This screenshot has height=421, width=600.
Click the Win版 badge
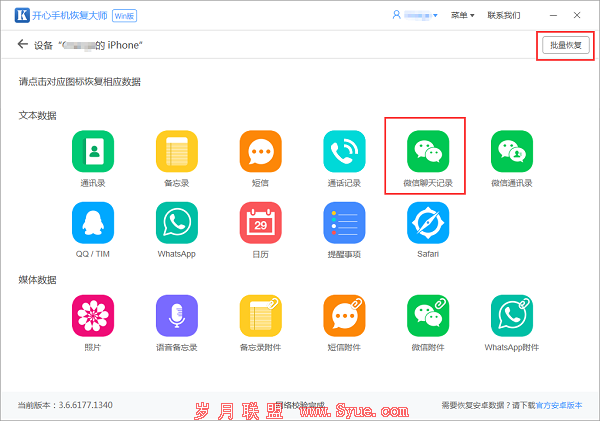[x=124, y=16]
